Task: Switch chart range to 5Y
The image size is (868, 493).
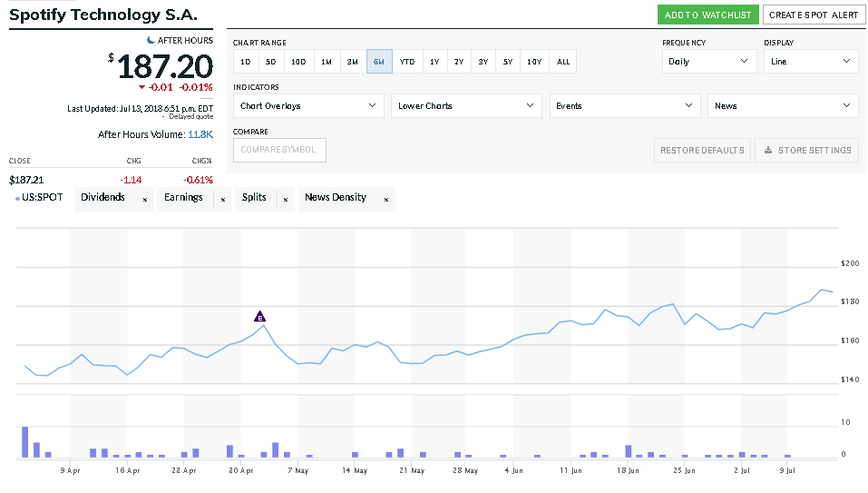Action: click(508, 62)
